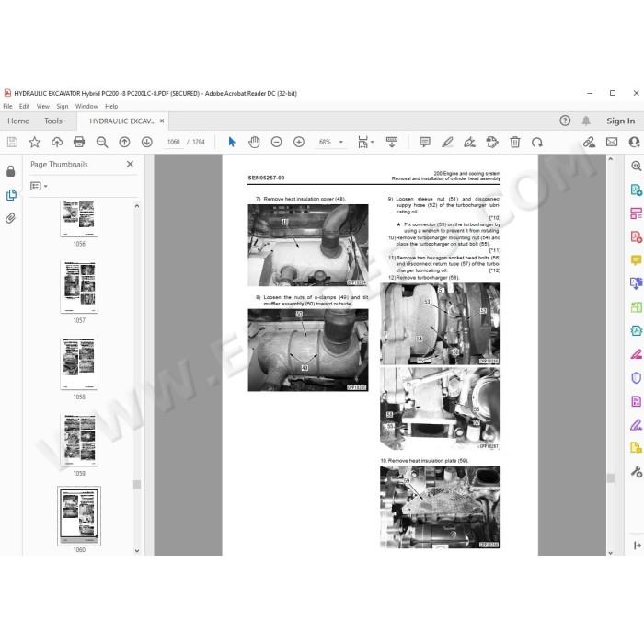Switch to the Tools tab
The image size is (644, 644).
tap(53, 121)
